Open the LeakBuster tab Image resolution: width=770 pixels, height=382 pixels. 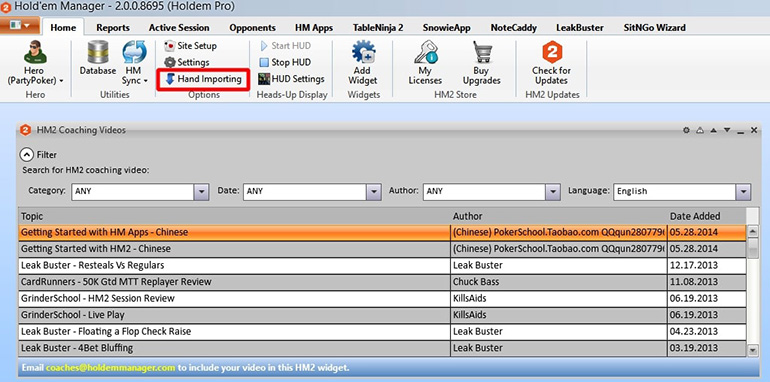pos(580,27)
